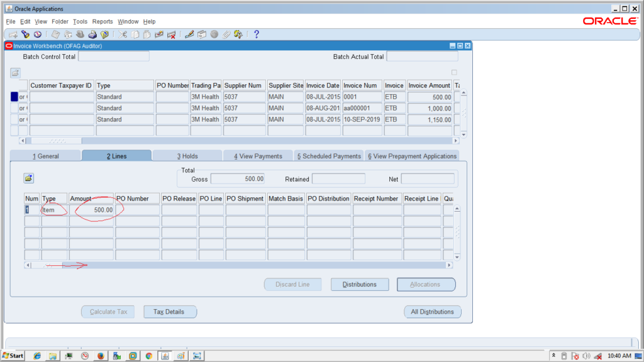Click the Window Help question mark icon
This screenshot has width=644, height=362.
click(257, 35)
